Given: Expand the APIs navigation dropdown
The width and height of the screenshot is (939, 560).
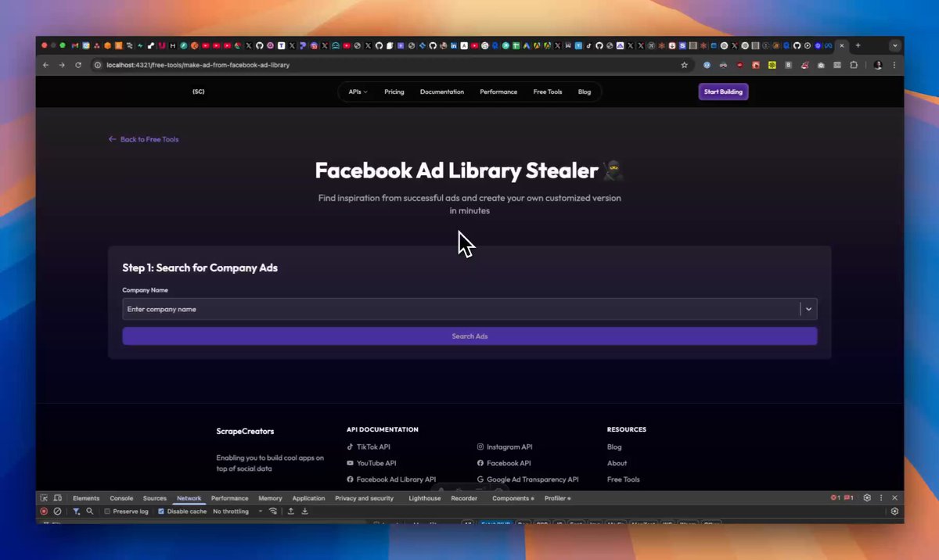Looking at the screenshot, I should tap(358, 92).
